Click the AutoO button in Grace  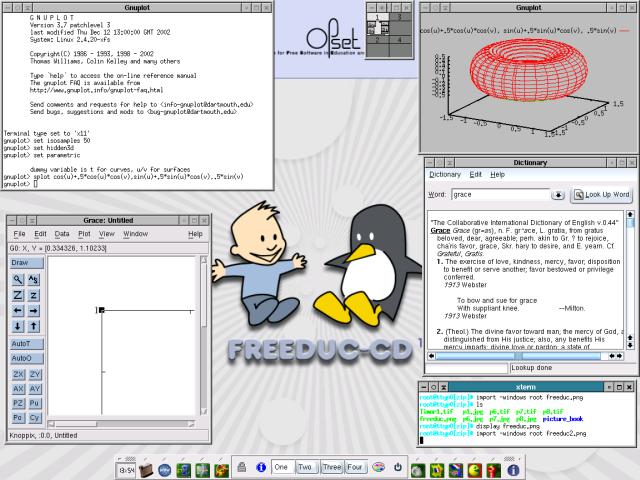(x=27, y=358)
